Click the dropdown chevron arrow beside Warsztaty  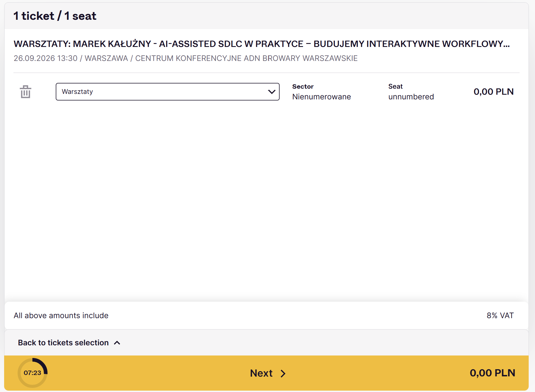click(x=272, y=92)
